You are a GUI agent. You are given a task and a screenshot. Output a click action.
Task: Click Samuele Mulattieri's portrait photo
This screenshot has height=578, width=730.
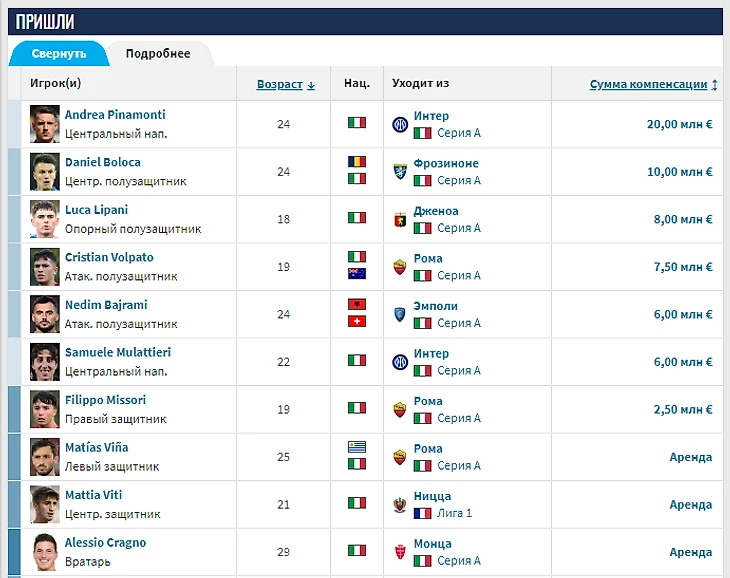[x=45, y=362]
